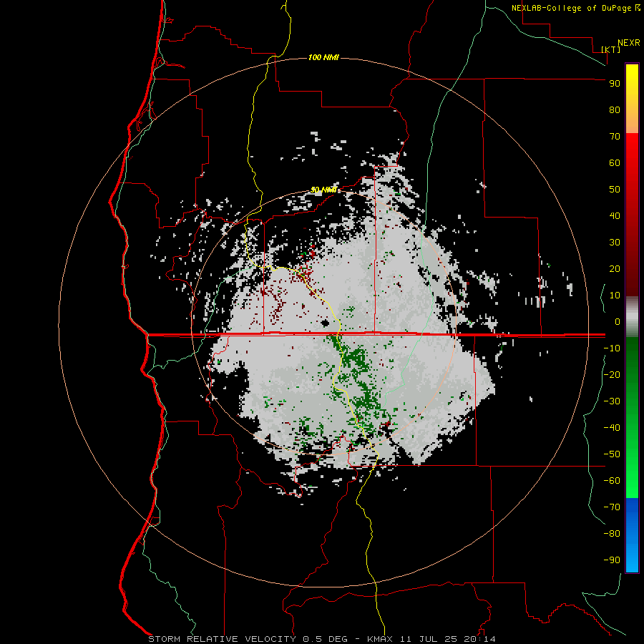
Task: Click the [KT] units label
Action: [x=610, y=49]
